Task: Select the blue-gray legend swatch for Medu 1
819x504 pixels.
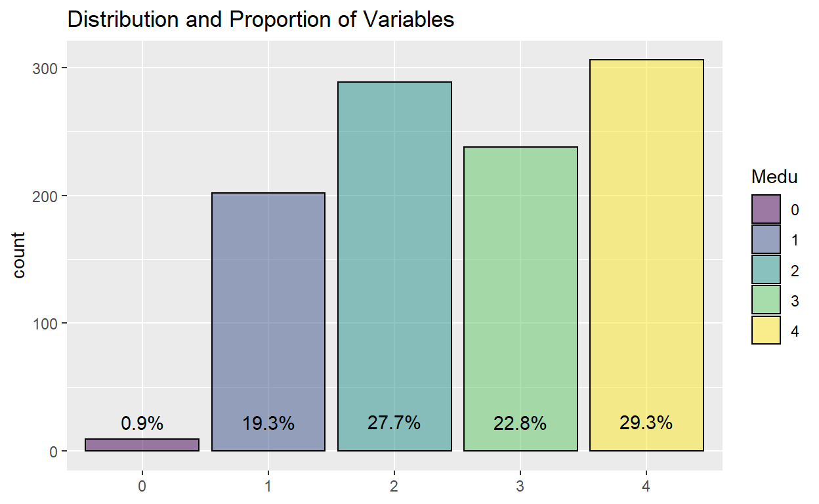Action: (766, 240)
